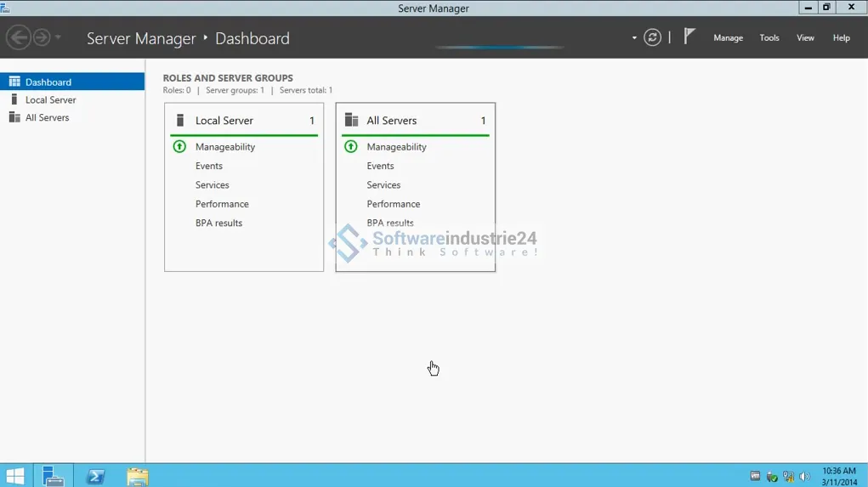Open the Tools menu
The width and height of the screenshot is (868, 487).
point(769,37)
